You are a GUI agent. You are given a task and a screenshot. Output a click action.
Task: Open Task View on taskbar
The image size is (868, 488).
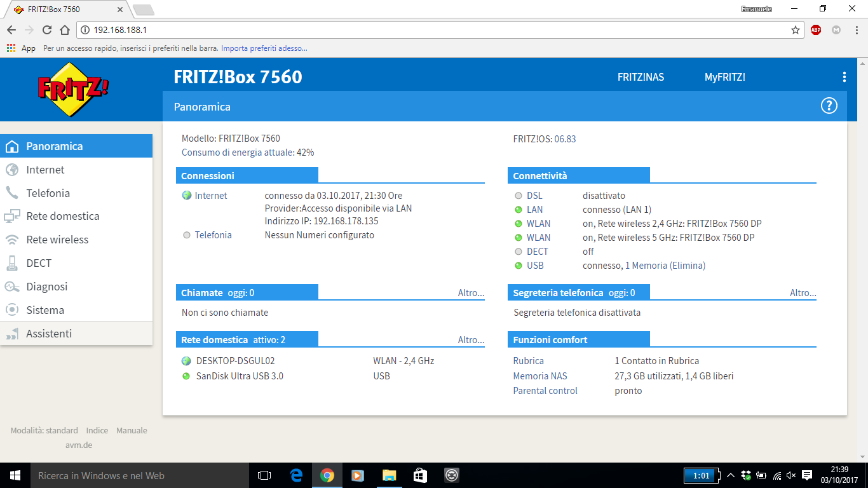click(264, 475)
